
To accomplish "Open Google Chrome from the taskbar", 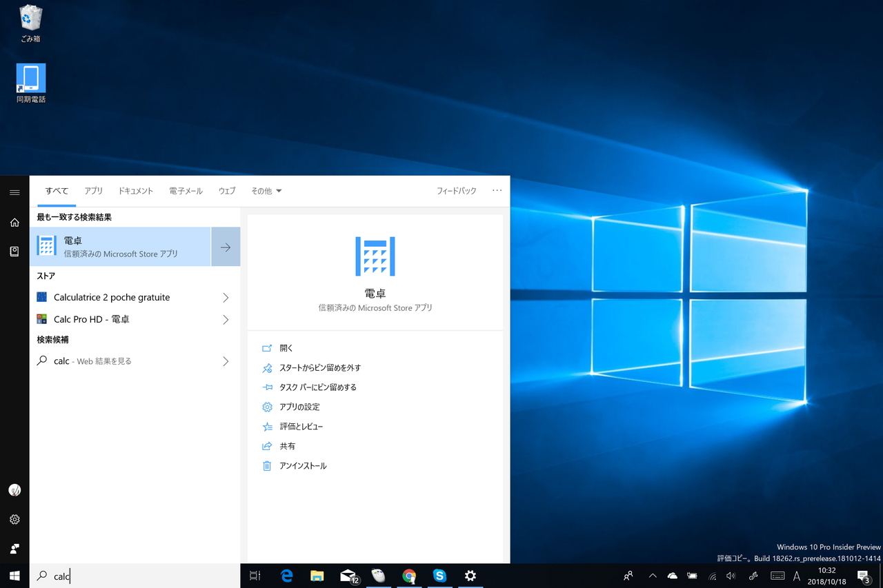I will coord(409,576).
